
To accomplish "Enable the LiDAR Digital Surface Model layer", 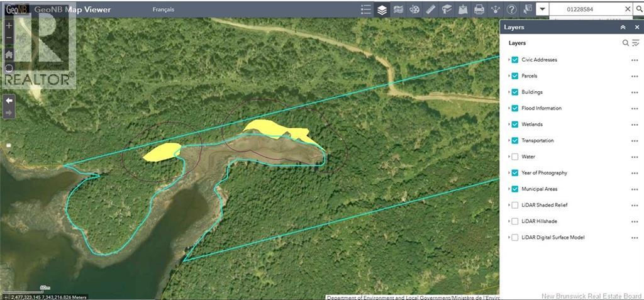I will click(514, 238).
